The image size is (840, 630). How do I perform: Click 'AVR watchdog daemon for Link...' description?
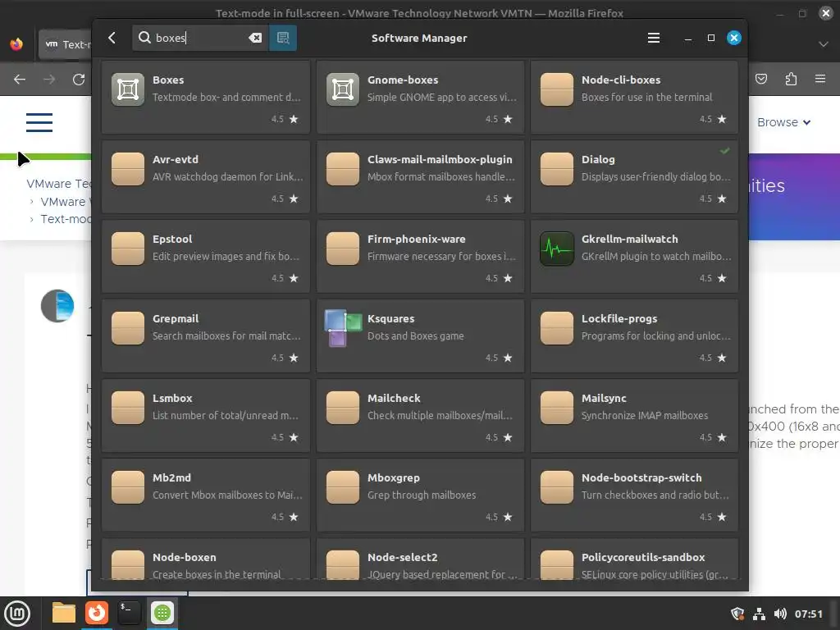tap(228, 177)
